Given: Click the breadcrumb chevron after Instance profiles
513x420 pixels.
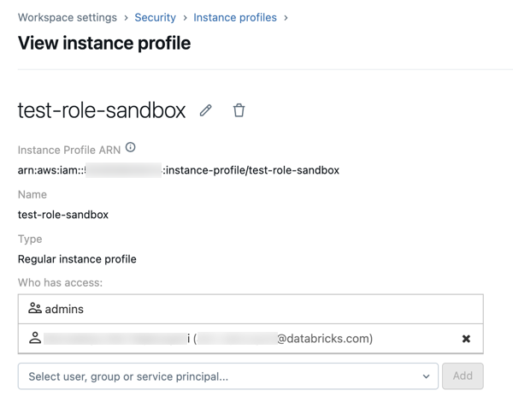Looking at the screenshot, I should point(286,17).
